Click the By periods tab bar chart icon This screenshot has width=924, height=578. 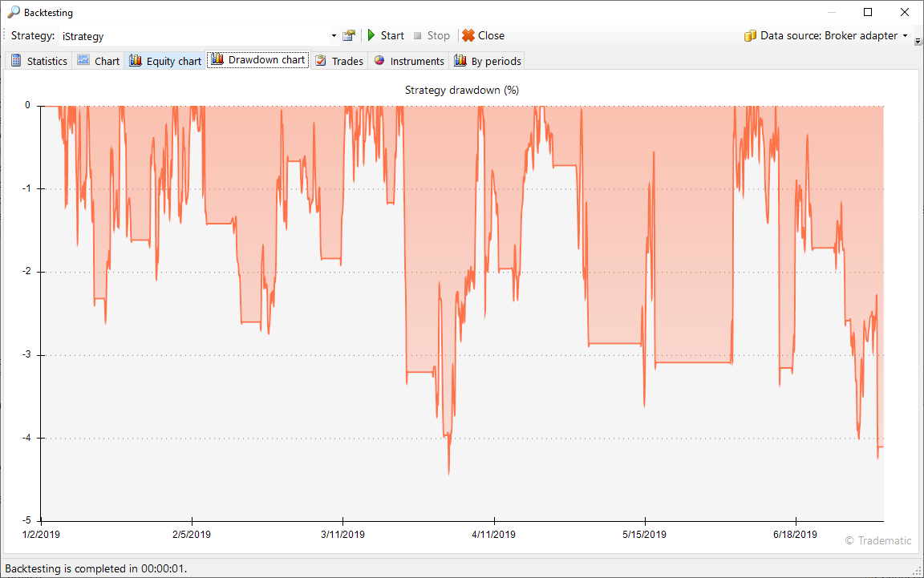point(460,61)
